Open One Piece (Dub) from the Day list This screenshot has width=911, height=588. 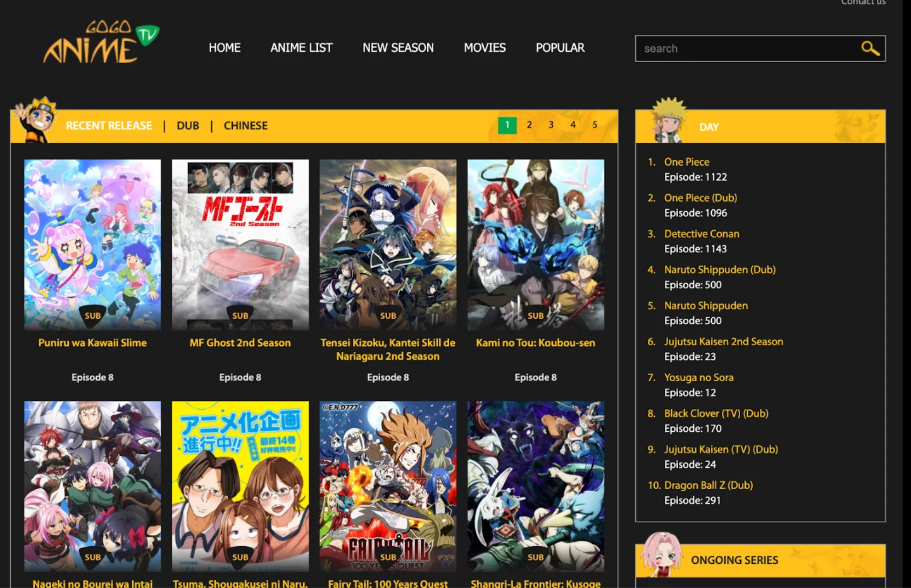(x=700, y=198)
